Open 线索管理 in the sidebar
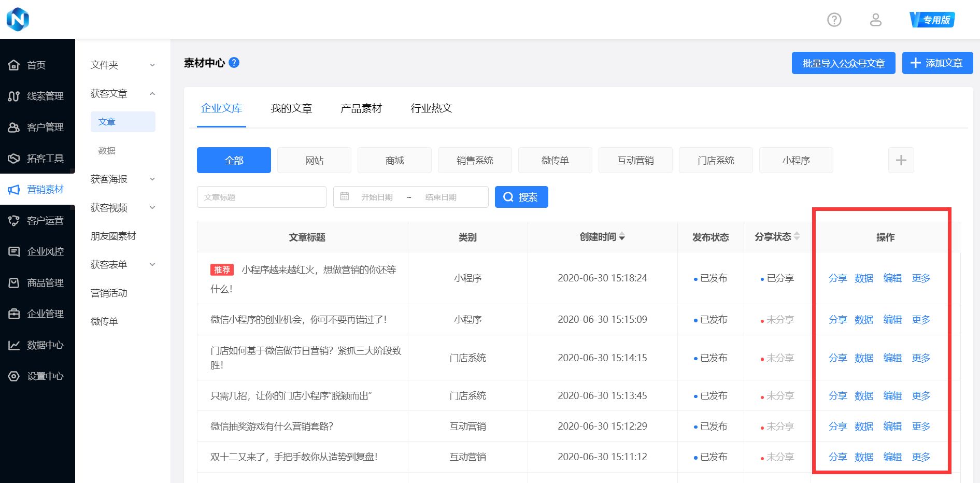This screenshot has width=980, height=483. click(37, 96)
